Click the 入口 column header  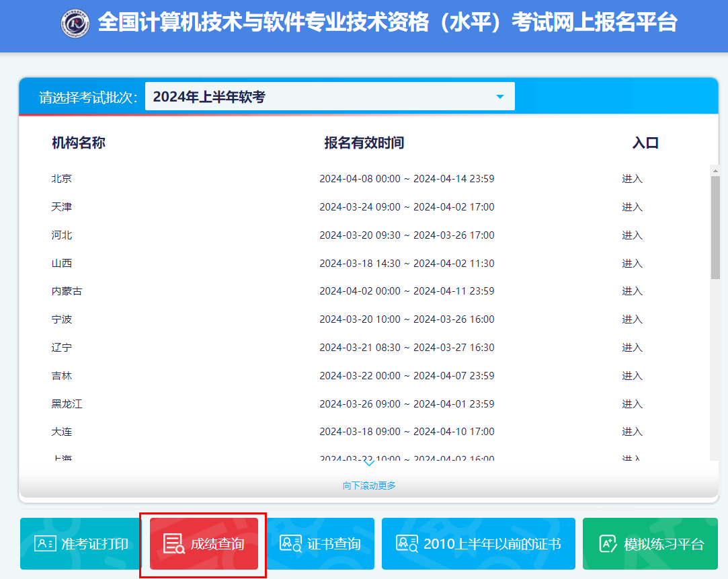pyautogui.click(x=645, y=143)
